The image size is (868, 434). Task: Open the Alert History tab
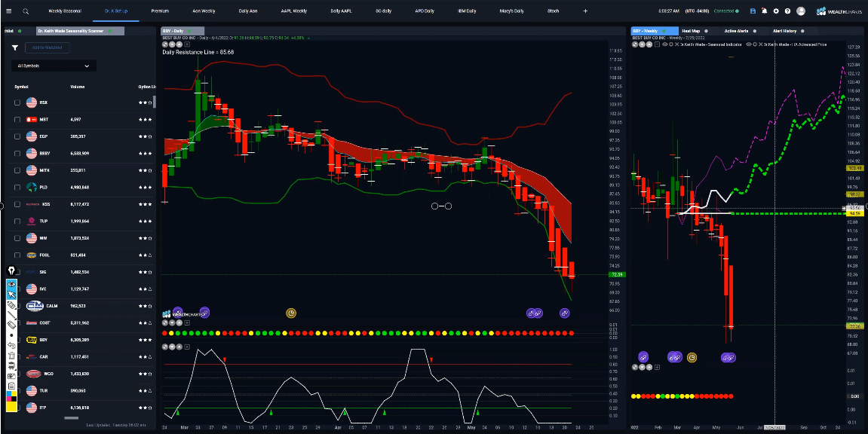coord(784,31)
